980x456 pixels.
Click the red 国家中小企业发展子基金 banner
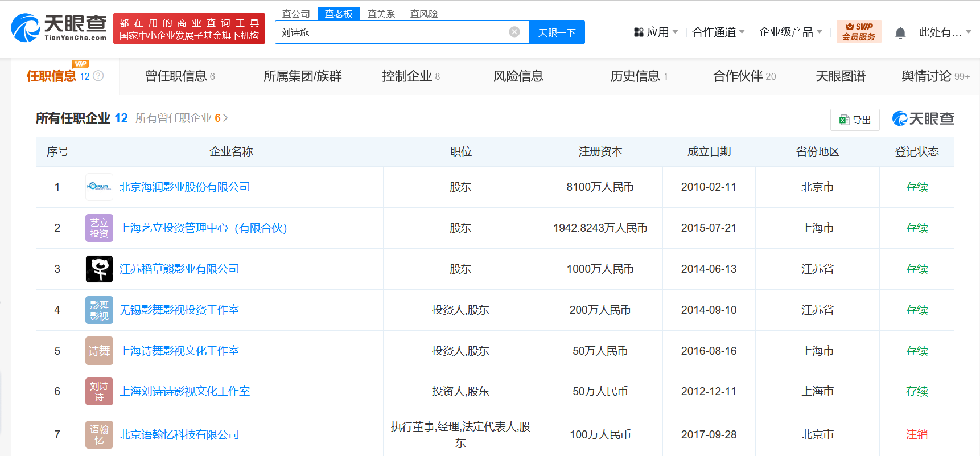(x=189, y=28)
